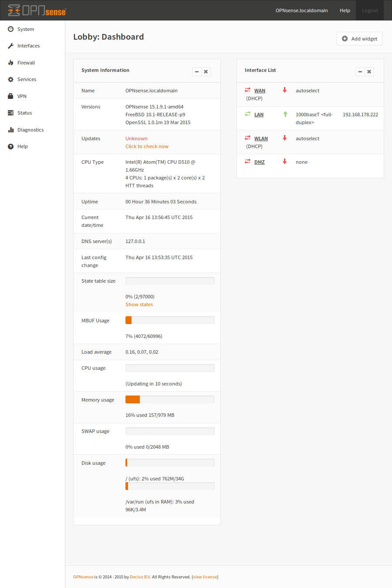The height and width of the screenshot is (588, 392).
Task: Click the MBUF Usage progress bar
Action: pos(170,320)
